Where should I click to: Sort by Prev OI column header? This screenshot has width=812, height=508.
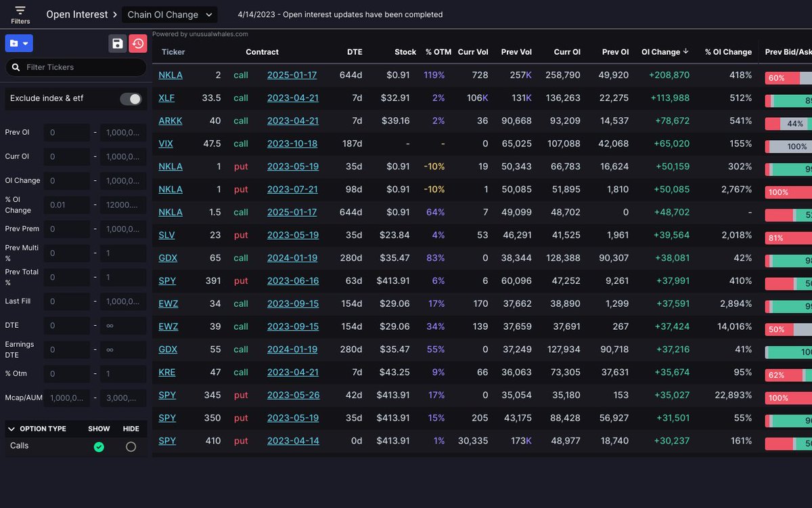(615, 51)
